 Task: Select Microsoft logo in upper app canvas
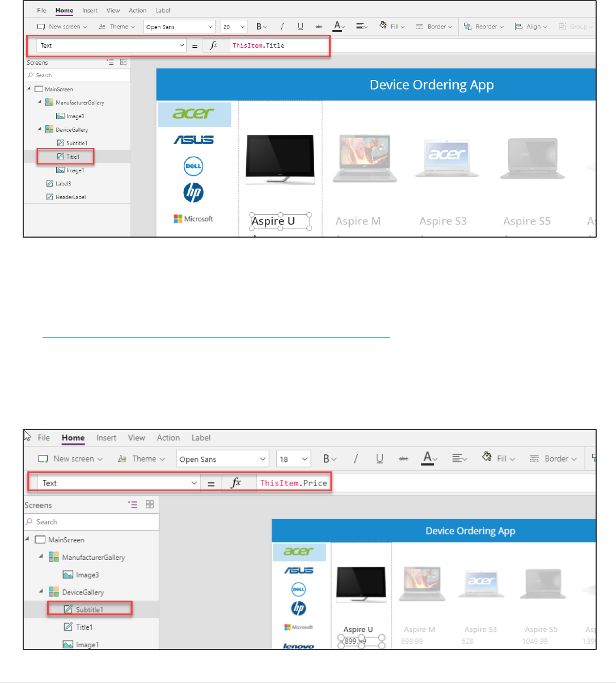tap(193, 219)
